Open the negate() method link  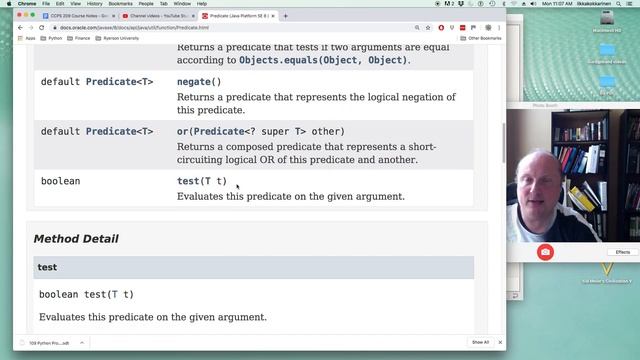click(x=199, y=82)
